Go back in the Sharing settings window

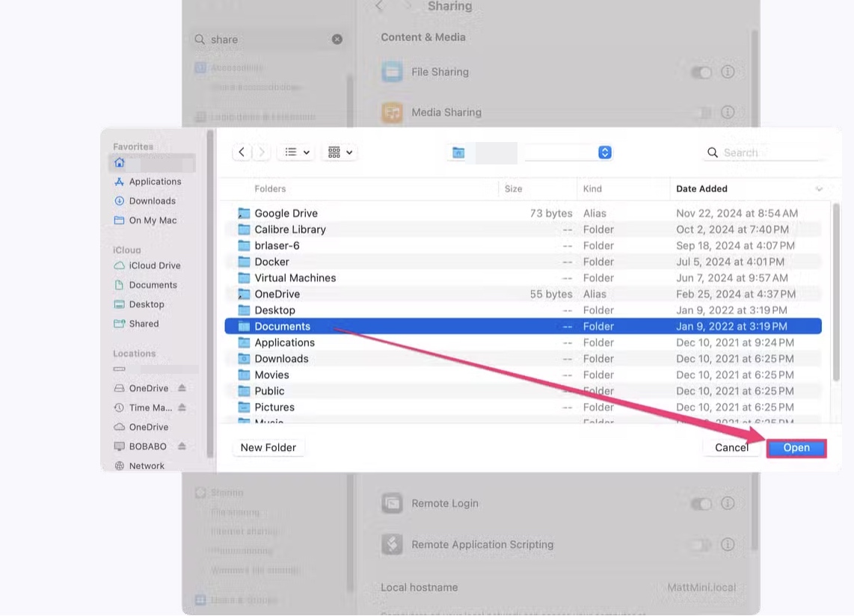[x=380, y=6]
